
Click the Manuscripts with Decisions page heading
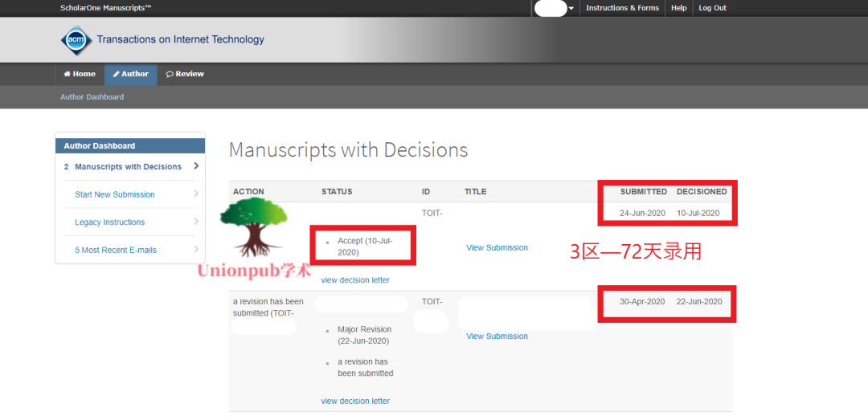pyautogui.click(x=348, y=150)
